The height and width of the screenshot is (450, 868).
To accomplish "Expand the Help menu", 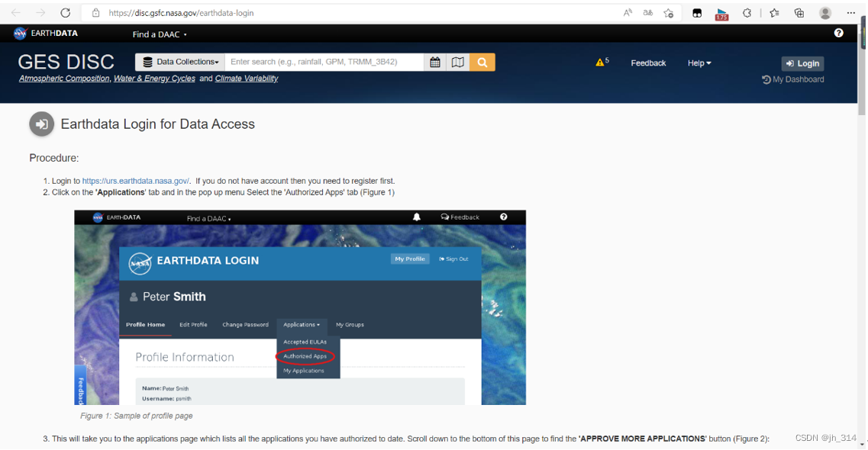I will (699, 63).
